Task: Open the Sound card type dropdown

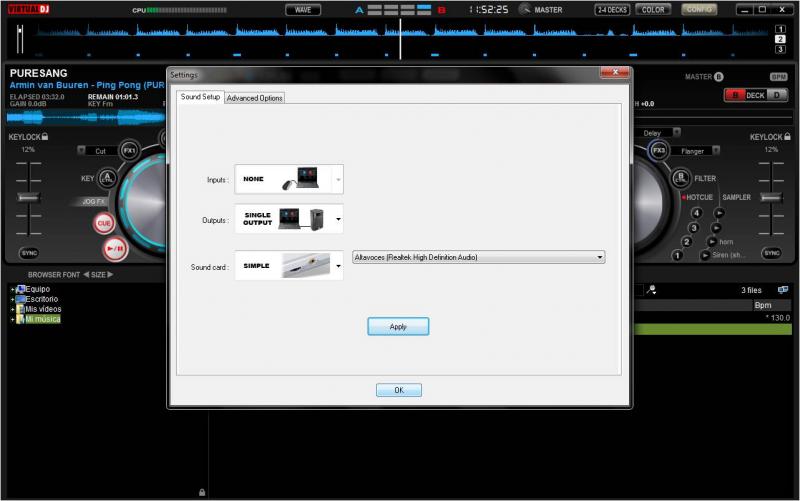Action: pyautogui.click(x=338, y=266)
